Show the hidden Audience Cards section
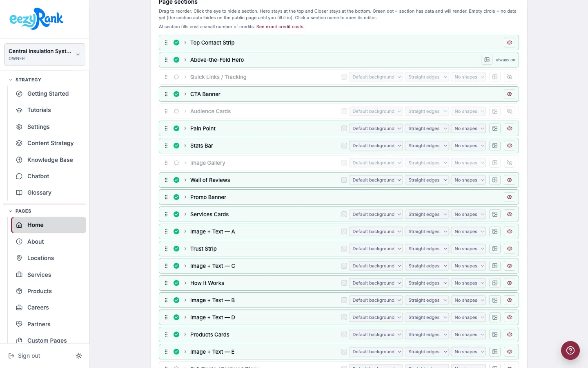The height and width of the screenshot is (368, 588). coord(510,111)
